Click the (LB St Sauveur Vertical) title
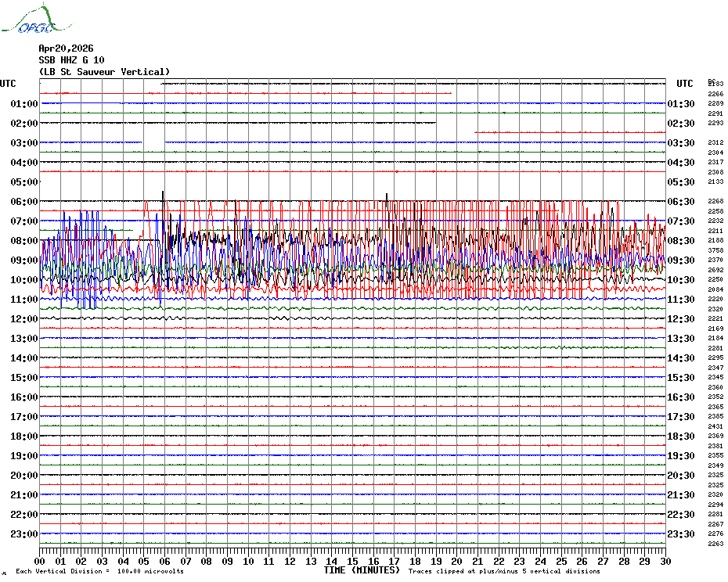The height and width of the screenshot is (582, 728). click(x=104, y=72)
